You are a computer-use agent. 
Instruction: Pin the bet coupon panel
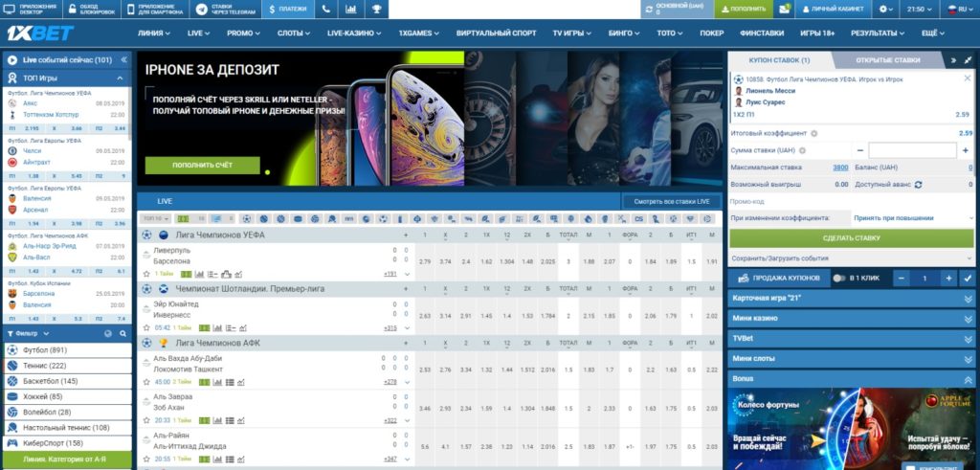[x=969, y=60]
